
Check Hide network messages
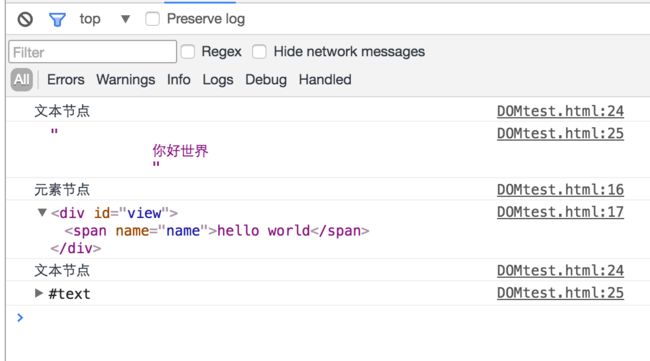[259, 52]
